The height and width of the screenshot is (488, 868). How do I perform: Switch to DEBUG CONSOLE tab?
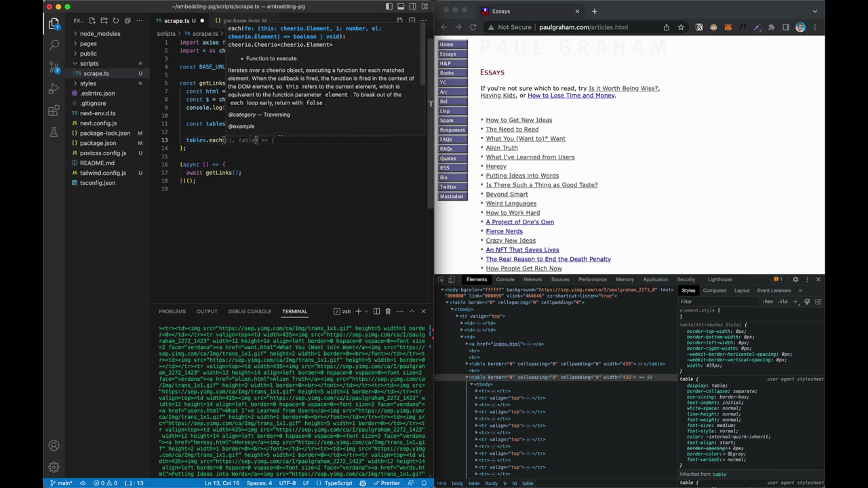click(x=250, y=311)
